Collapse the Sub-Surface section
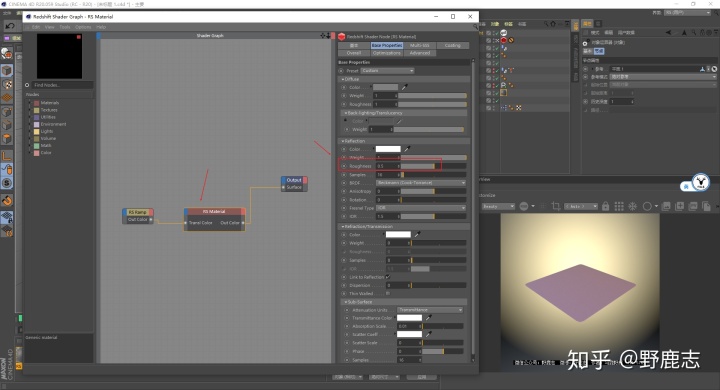 coord(345,302)
